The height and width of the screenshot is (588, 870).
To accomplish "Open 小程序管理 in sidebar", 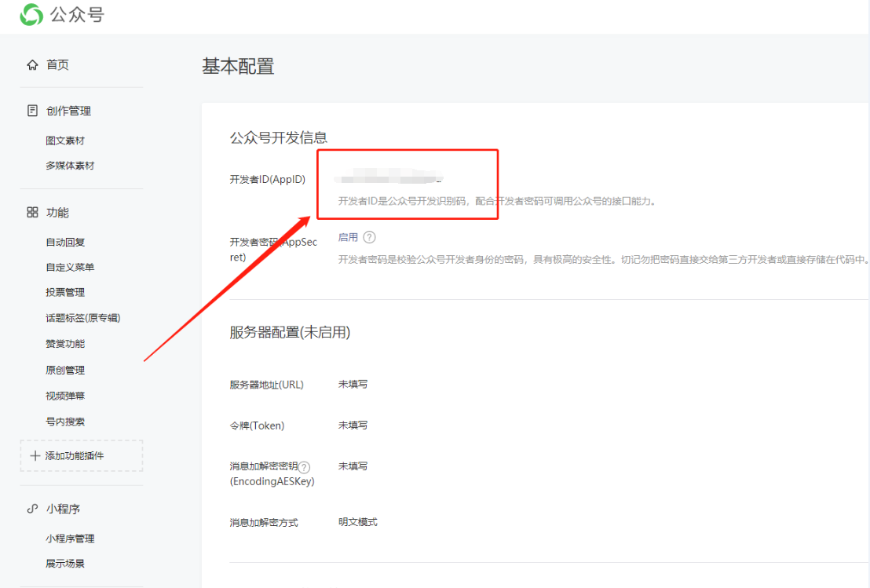I will [x=70, y=539].
